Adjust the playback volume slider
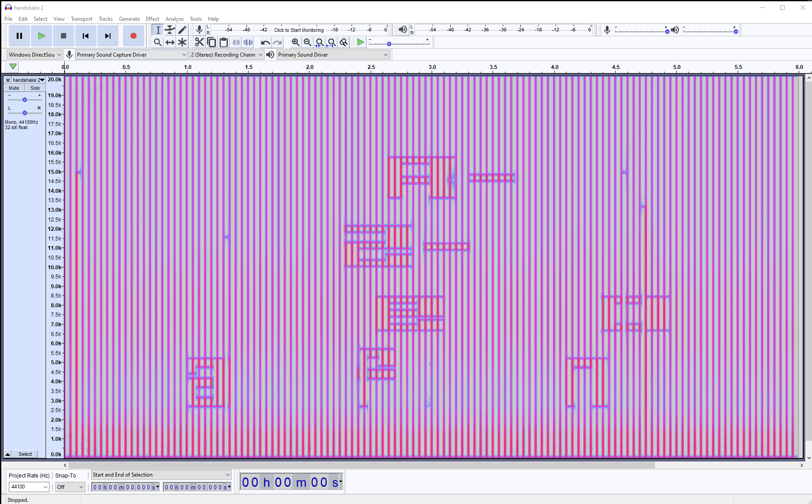 coord(710,31)
